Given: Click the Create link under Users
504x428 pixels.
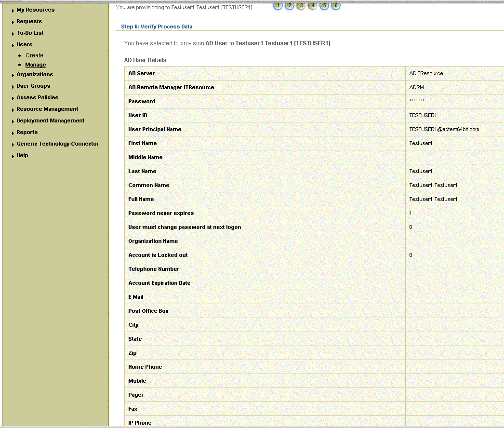Looking at the screenshot, I should [34, 55].
